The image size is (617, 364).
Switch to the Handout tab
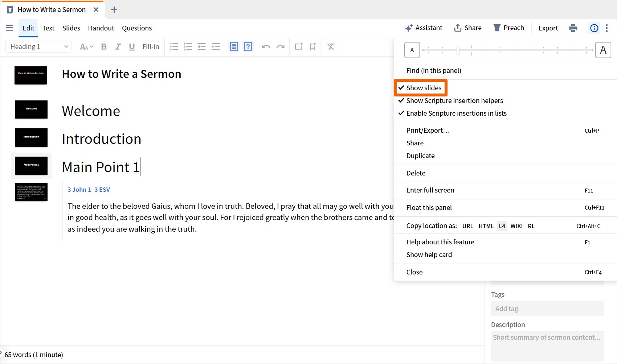tap(101, 28)
